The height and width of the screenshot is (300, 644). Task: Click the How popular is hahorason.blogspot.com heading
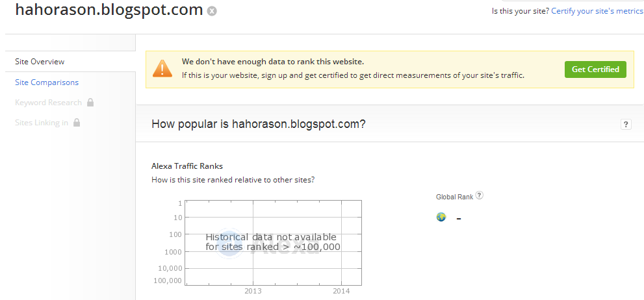pos(258,124)
